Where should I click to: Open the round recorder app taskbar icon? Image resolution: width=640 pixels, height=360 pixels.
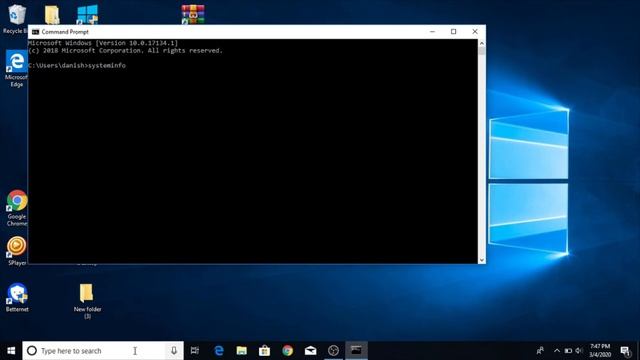click(x=333, y=351)
